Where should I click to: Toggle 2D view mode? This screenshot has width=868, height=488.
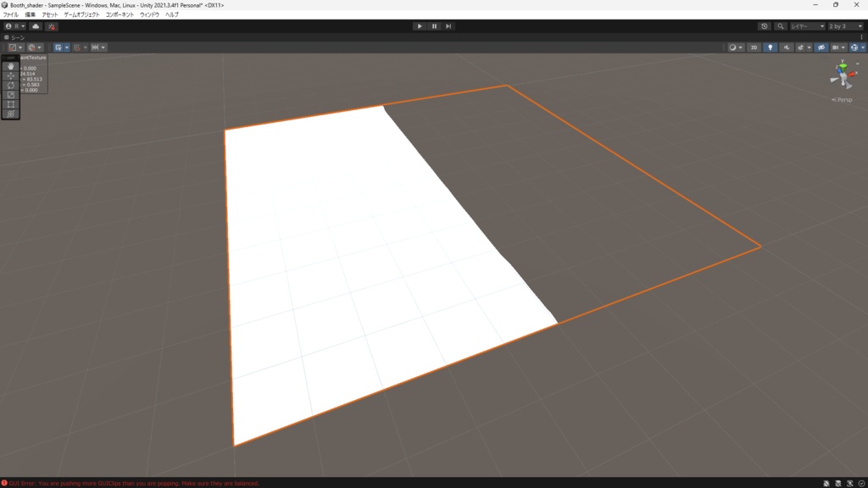(754, 47)
